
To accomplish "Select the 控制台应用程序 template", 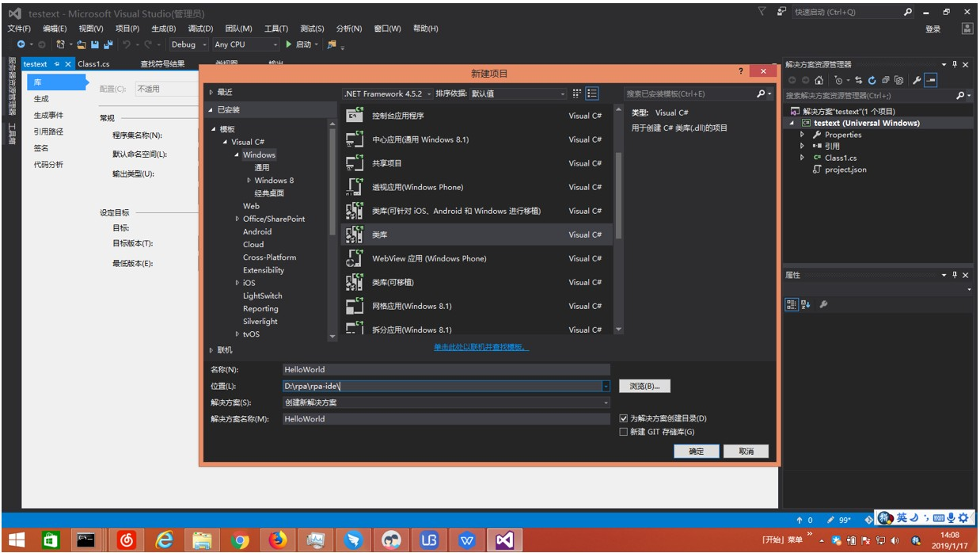I will pos(477,116).
